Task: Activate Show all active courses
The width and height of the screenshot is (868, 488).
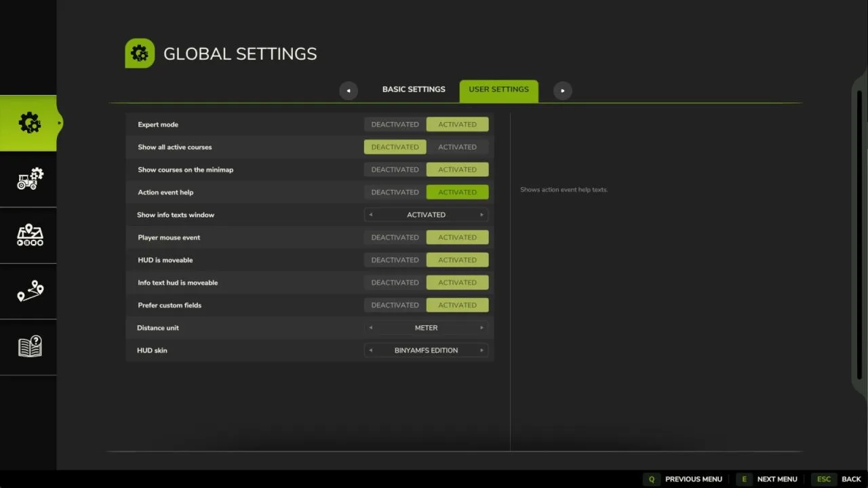Action: pyautogui.click(x=458, y=147)
